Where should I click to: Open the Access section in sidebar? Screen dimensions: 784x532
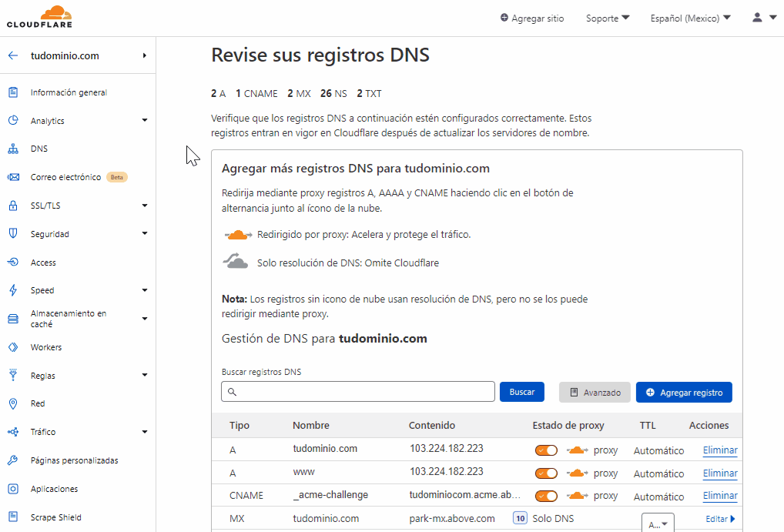pos(43,263)
